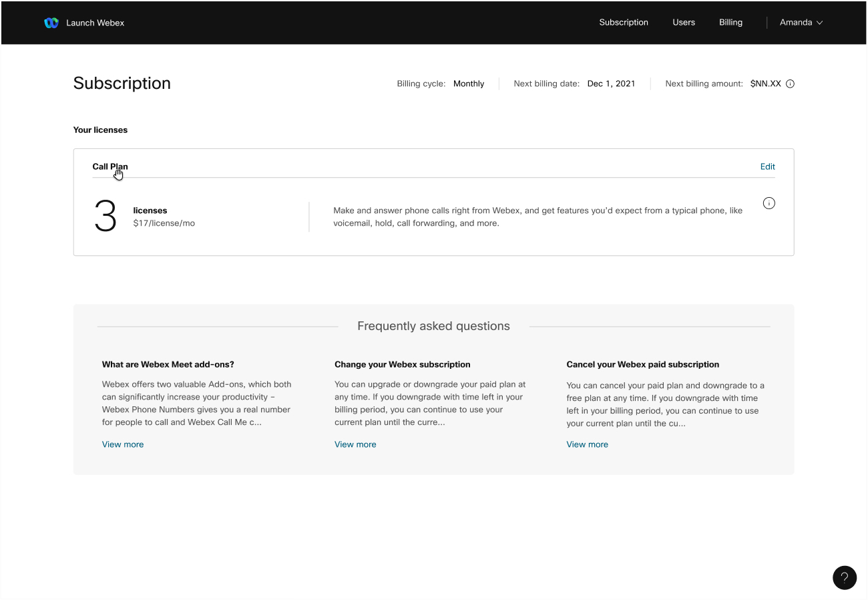Click the Frequently asked questions heading
This screenshot has width=868, height=600.
pyautogui.click(x=434, y=326)
